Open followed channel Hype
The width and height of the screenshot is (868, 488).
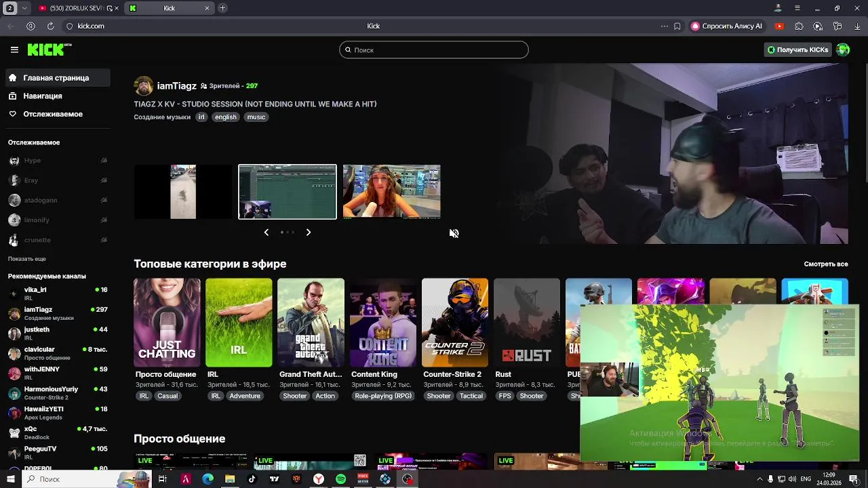coord(58,161)
